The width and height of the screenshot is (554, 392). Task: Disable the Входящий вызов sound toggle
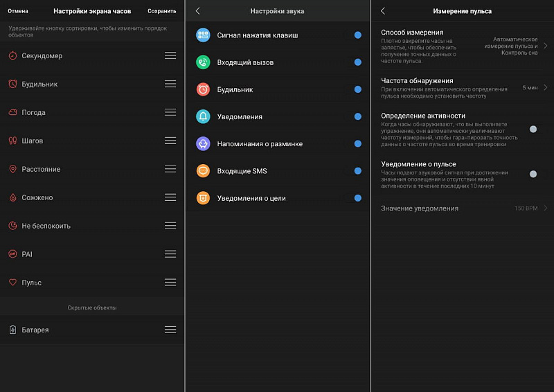(357, 62)
